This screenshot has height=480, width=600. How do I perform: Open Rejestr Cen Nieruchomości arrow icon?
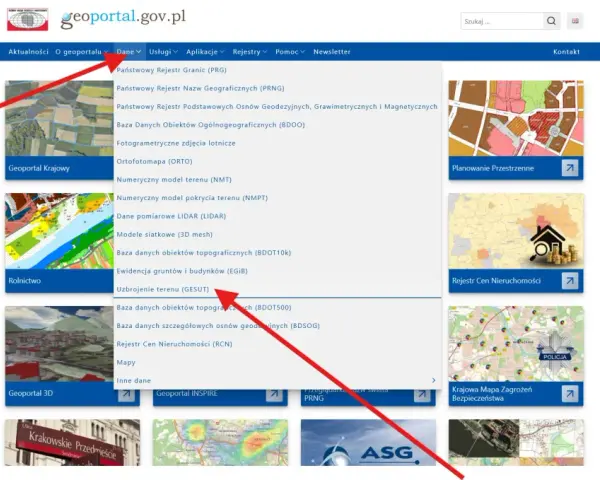pos(570,281)
